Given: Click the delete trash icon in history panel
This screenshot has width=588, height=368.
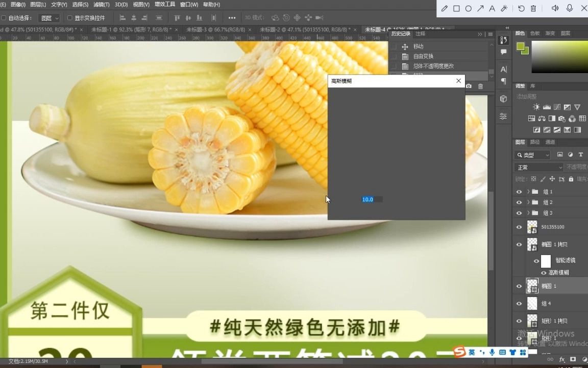Looking at the screenshot, I should pos(480,86).
